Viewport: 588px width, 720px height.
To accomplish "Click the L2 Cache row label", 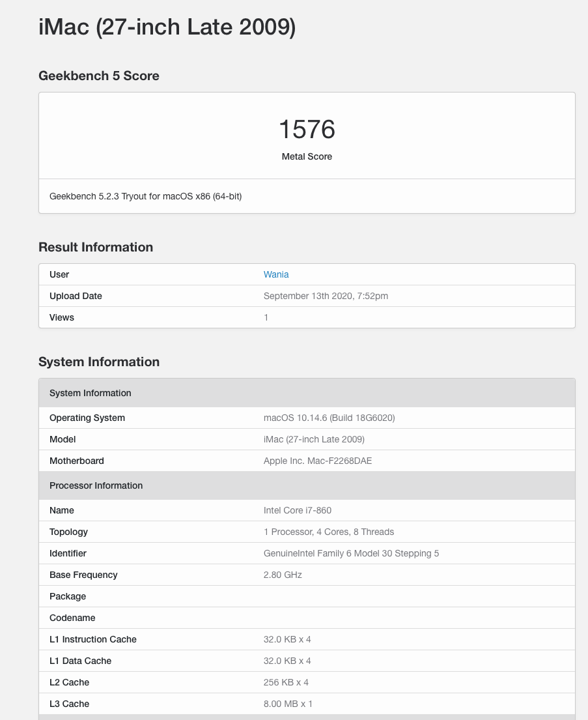I will coord(70,682).
